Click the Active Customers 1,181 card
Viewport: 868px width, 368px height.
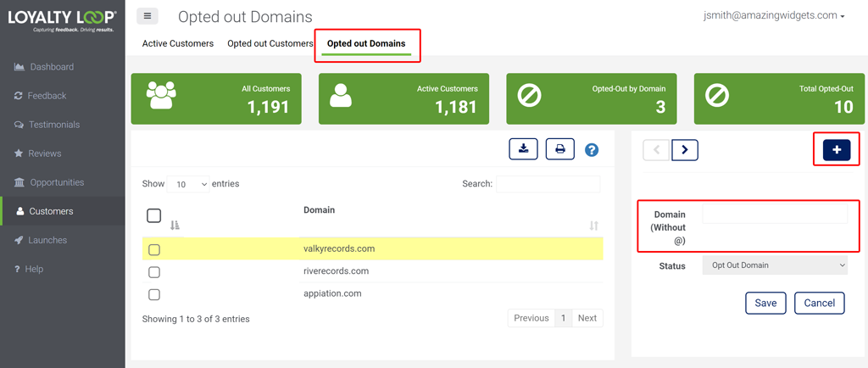(403, 99)
